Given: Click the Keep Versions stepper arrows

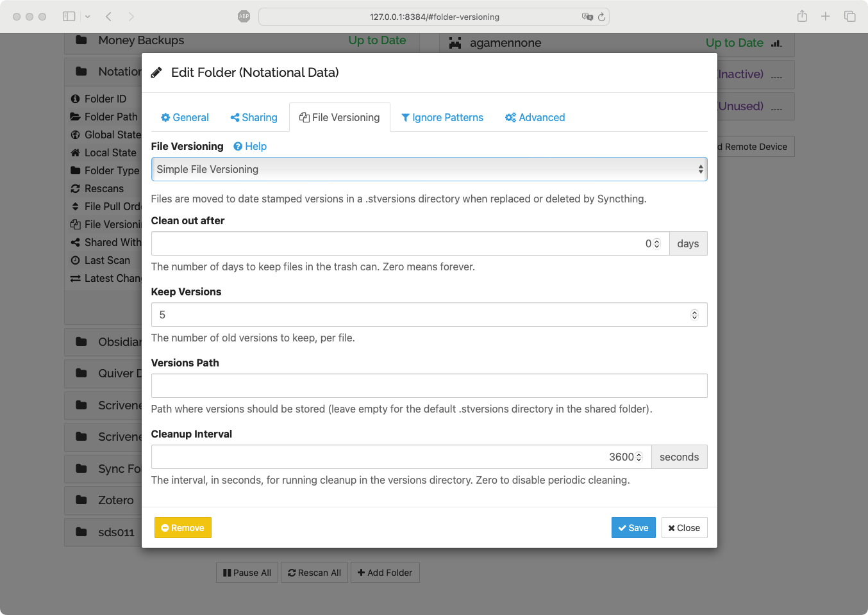Looking at the screenshot, I should tap(694, 315).
